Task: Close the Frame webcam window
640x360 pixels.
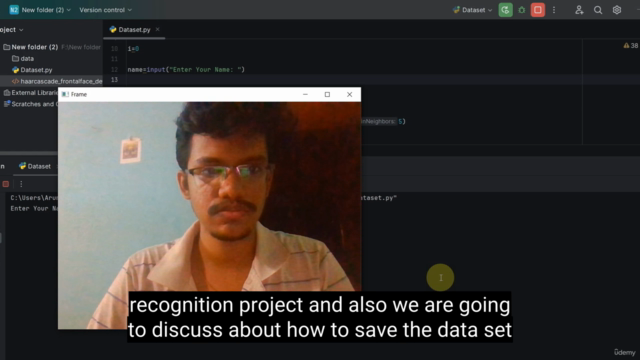Action: [349, 94]
